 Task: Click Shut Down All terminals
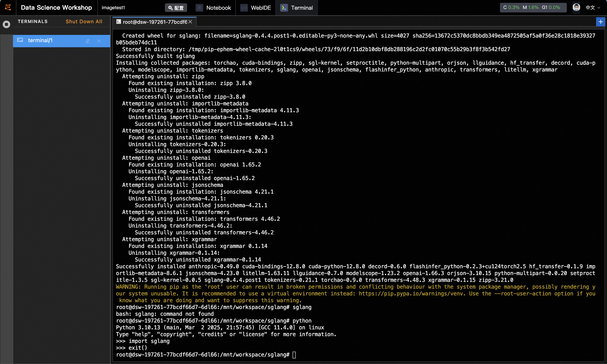pyautogui.click(x=84, y=22)
